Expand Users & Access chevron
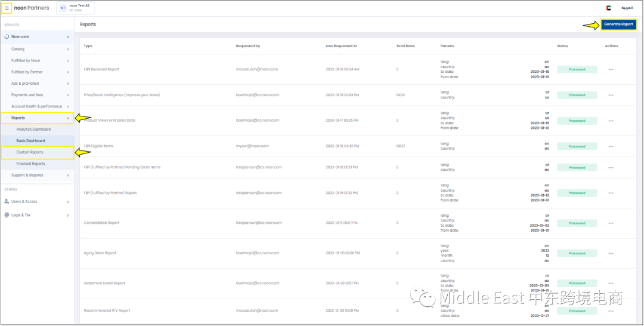This screenshot has height=326, width=644. (68, 202)
